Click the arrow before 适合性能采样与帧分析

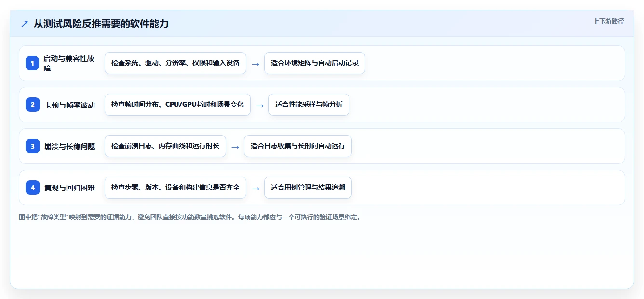pos(260,105)
